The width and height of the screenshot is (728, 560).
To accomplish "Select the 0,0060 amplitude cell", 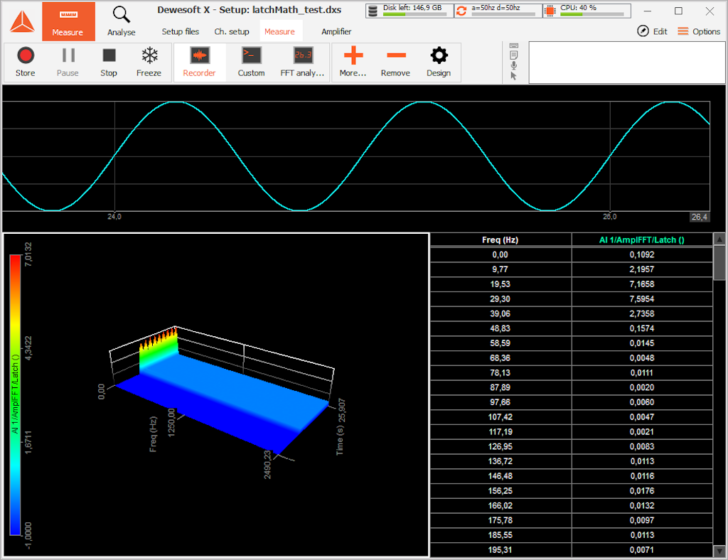I will [x=642, y=402].
